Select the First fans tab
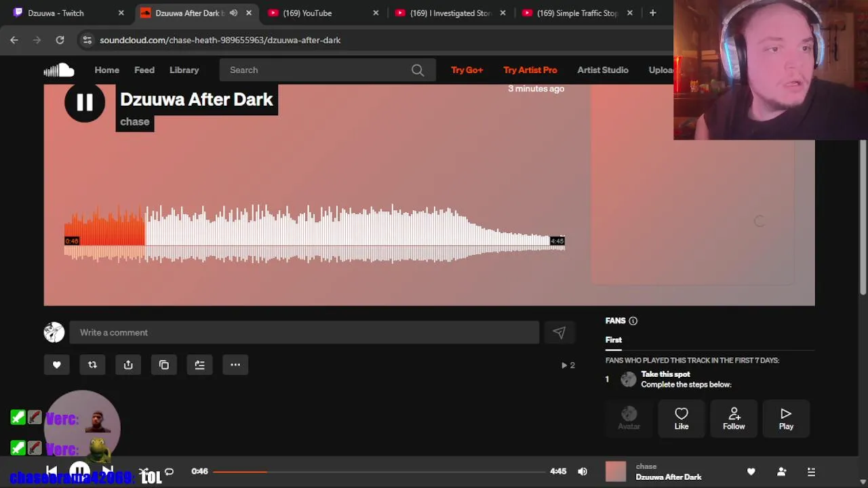Screen dimensions: 868x488 (614, 340)
